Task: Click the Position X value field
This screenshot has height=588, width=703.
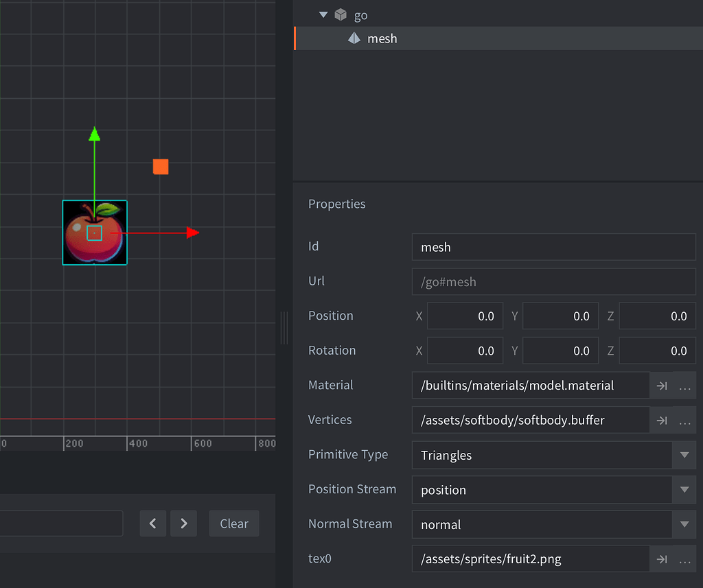Action: click(x=465, y=316)
